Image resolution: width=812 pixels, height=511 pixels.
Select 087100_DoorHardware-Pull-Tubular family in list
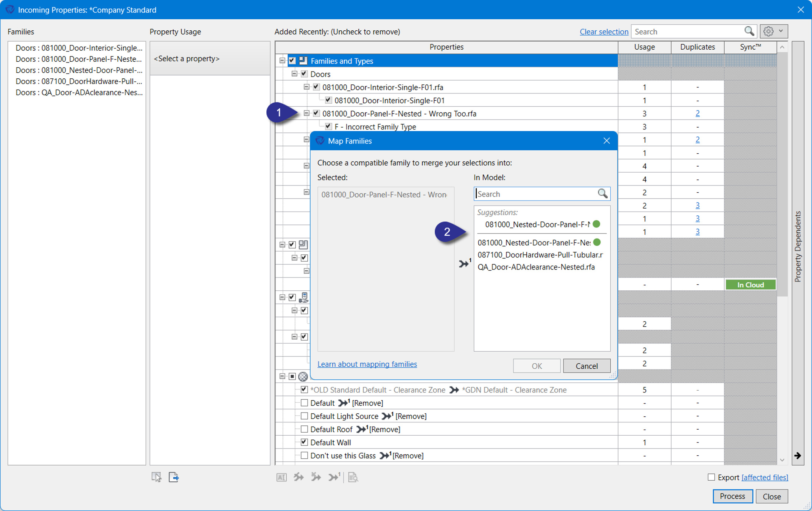click(540, 255)
